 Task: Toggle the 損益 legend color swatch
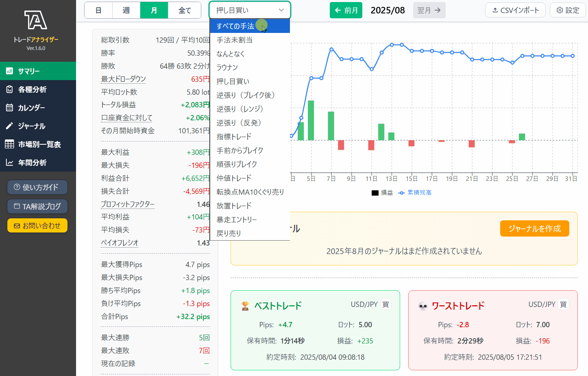point(375,193)
